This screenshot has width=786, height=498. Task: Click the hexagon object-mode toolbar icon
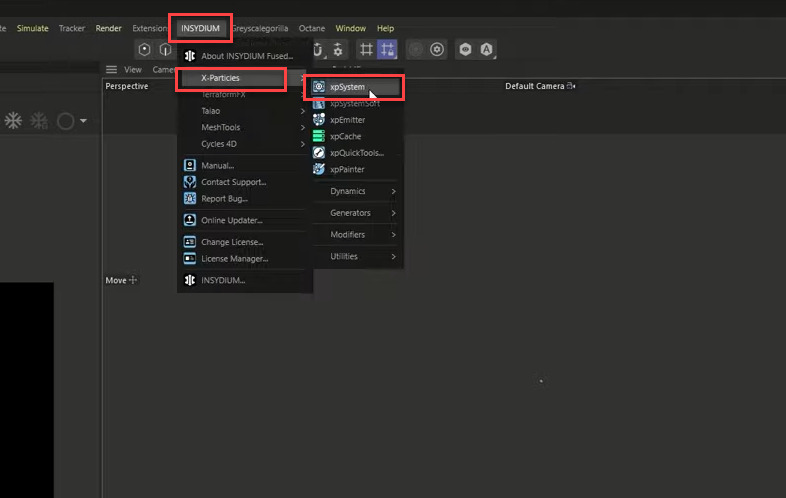(144, 49)
